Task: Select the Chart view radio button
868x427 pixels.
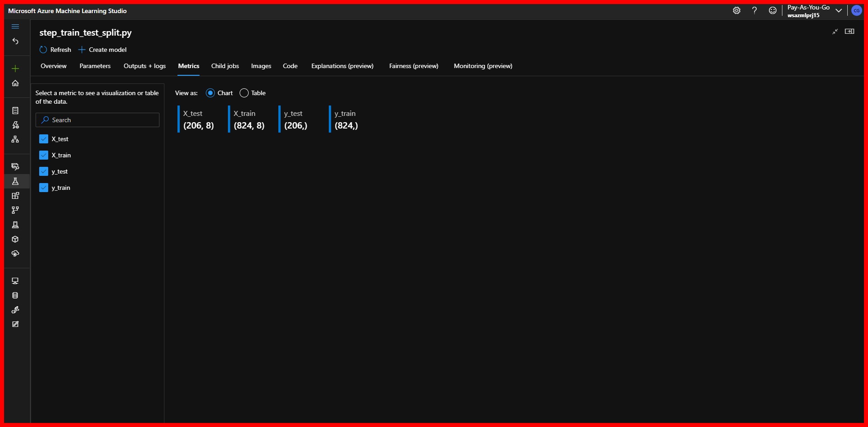Action: click(210, 93)
